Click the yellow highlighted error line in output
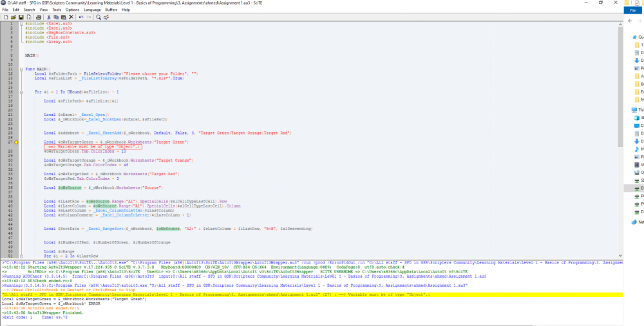The height and width of the screenshot is (326, 644). pyautogui.click(x=312, y=295)
